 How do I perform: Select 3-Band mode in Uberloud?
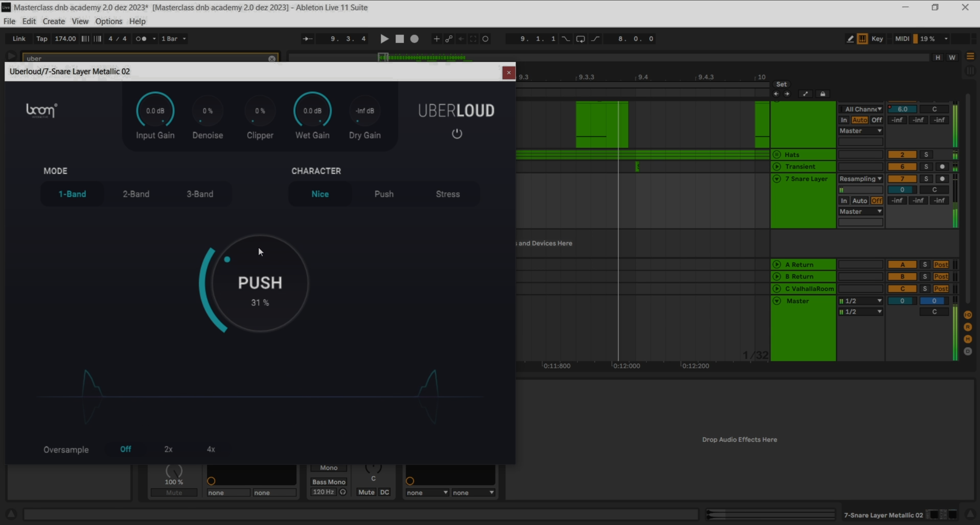pos(200,194)
